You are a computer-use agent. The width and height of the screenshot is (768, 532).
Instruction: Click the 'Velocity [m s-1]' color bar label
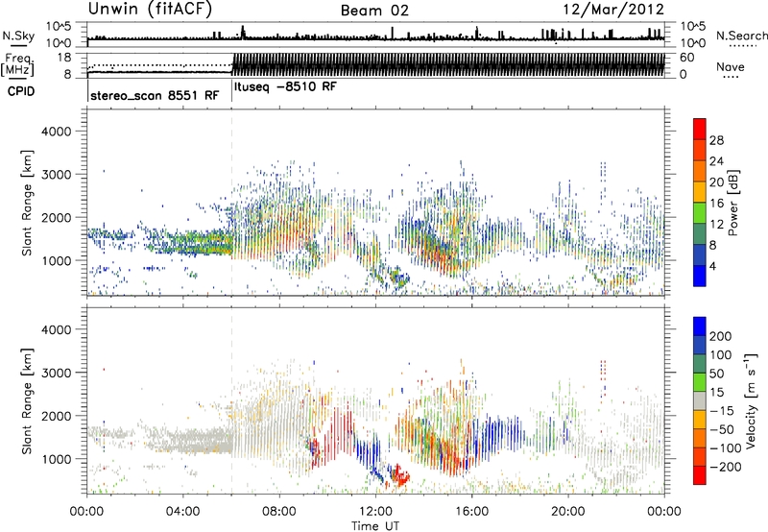[x=750, y=400]
